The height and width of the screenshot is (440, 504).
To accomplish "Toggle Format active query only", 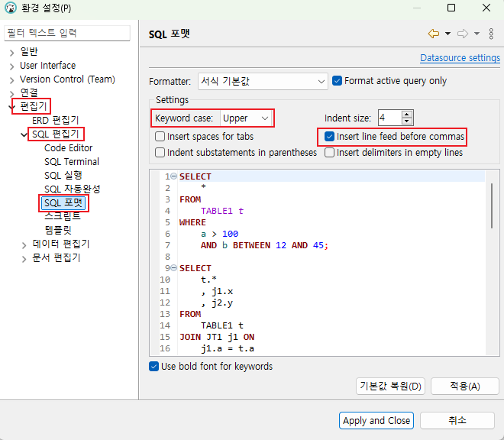I will (x=337, y=81).
